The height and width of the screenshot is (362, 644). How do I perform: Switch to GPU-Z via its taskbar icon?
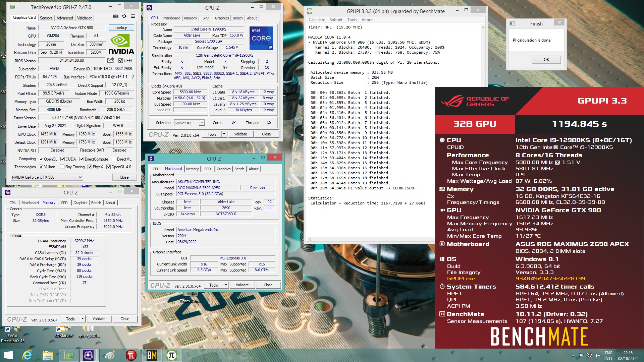69,355
